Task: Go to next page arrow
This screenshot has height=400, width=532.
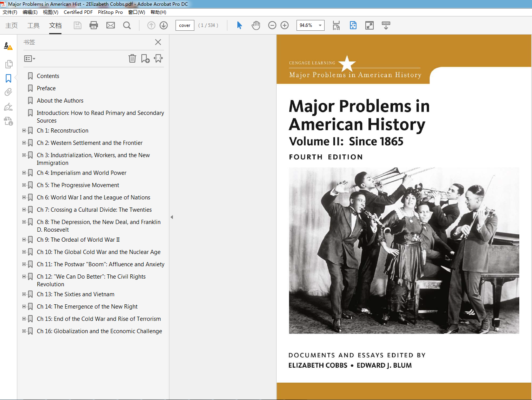Action: (164, 25)
